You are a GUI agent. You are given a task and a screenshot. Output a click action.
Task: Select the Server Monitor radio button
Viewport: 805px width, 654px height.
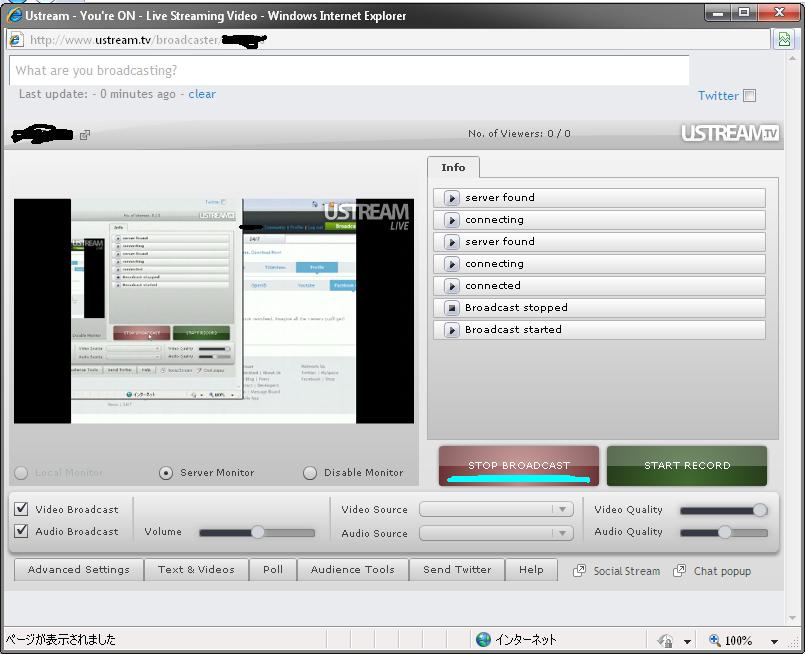tap(166, 472)
